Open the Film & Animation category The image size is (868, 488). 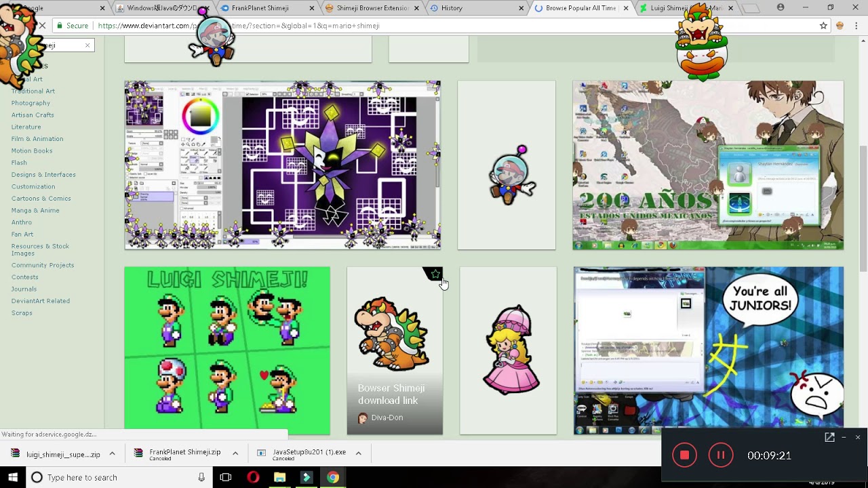[x=37, y=139]
